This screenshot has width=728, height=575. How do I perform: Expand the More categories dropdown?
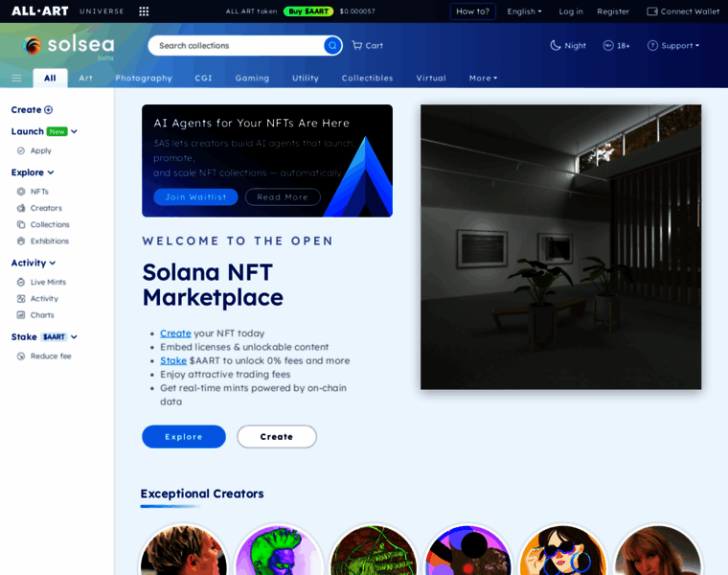[483, 78]
